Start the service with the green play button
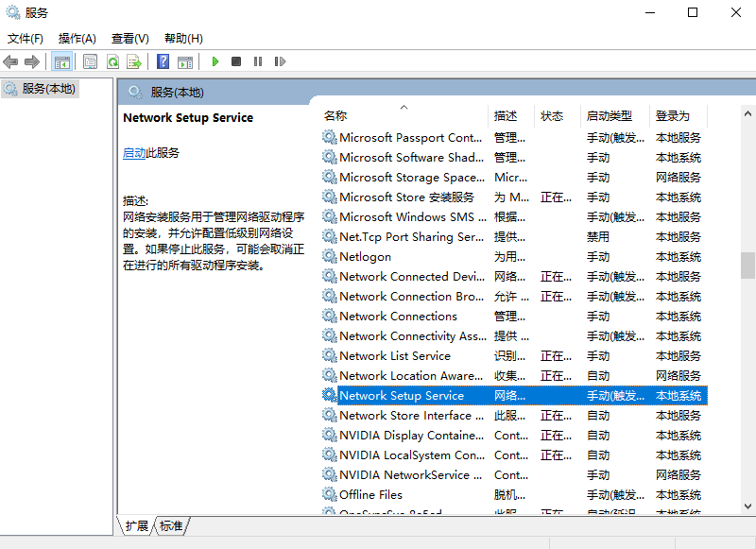The width and height of the screenshot is (756, 549). pos(216,61)
